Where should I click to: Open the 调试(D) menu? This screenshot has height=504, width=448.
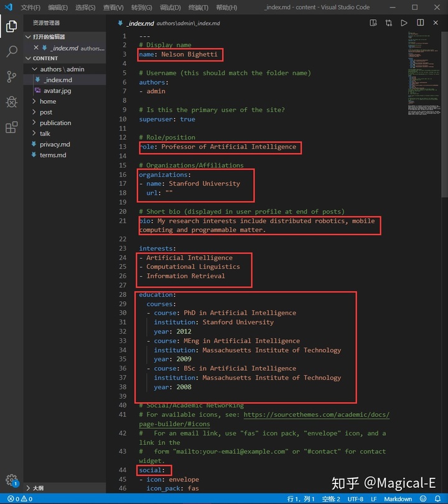click(170, 7)
